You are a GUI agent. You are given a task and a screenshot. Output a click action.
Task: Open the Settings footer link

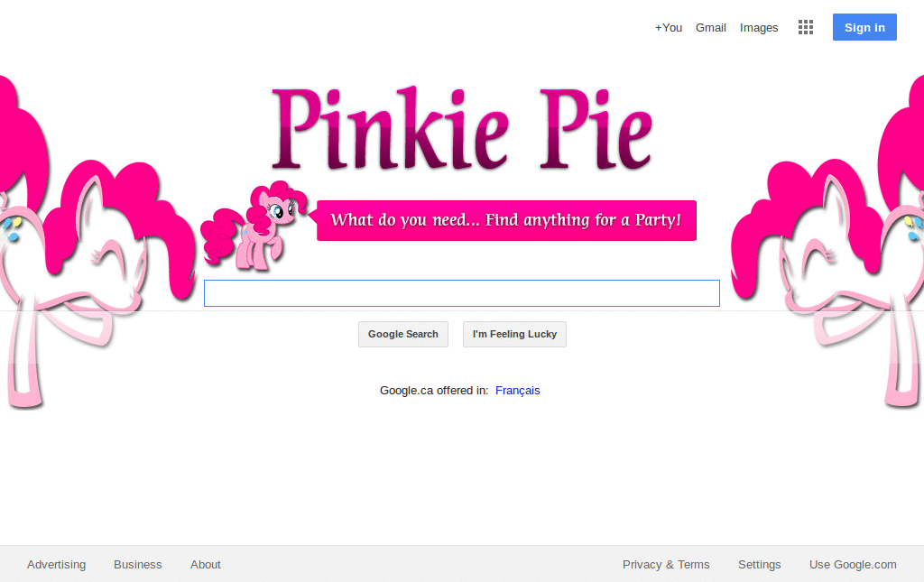click(760, 564)
